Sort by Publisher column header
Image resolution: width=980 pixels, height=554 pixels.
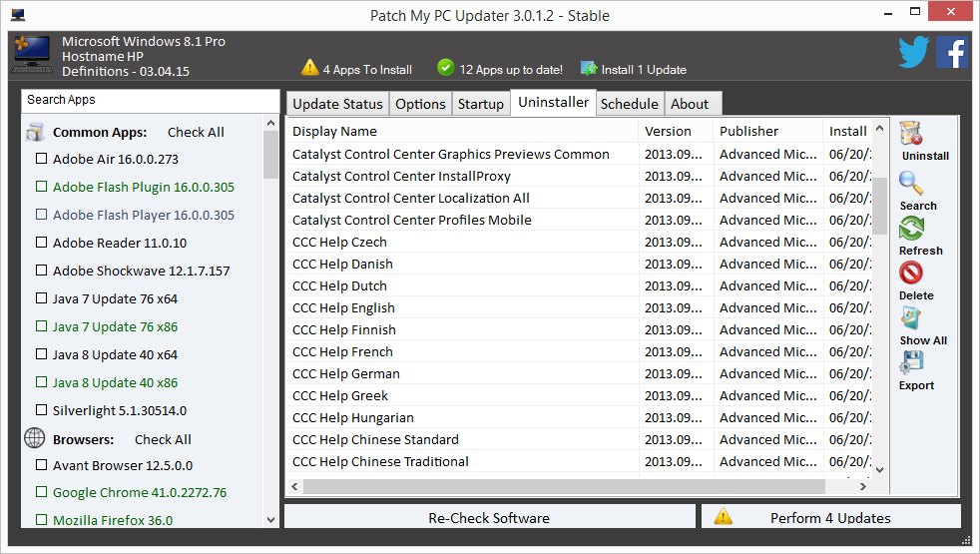768,132
